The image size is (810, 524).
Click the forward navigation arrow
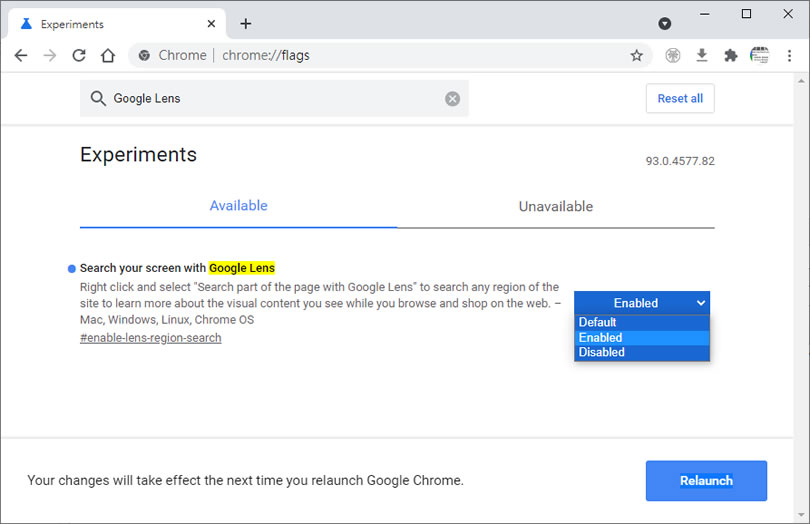pyautogui.click(x=50, y=55)
